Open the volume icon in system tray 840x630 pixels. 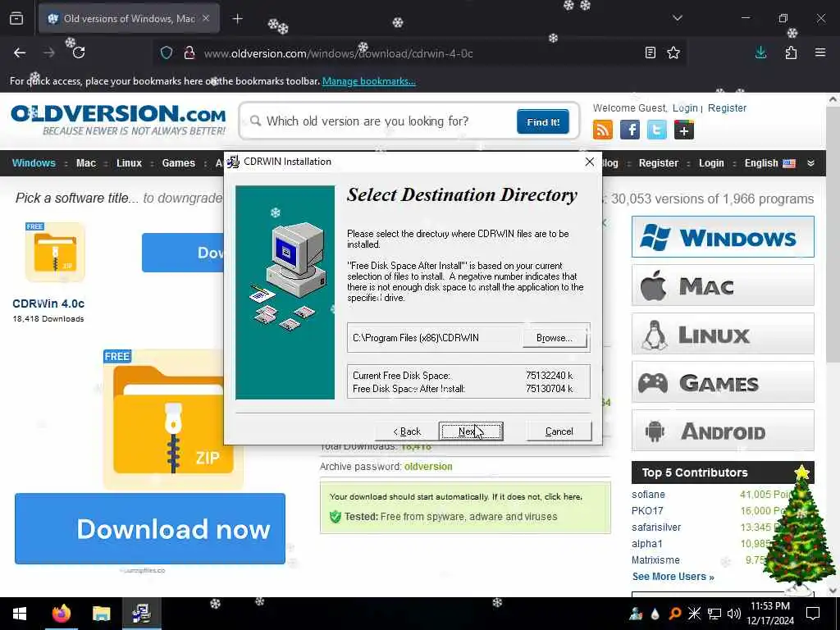coord(734,614)
